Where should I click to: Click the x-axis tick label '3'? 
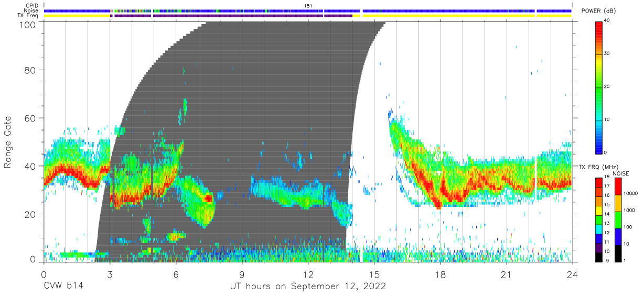click(x=110, y=274)
